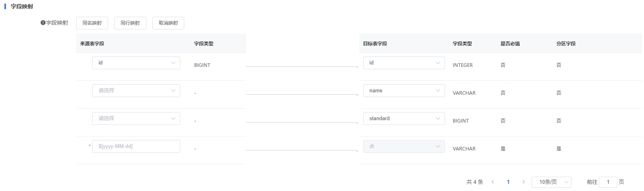Click the 同名映射 button
Image resolution: width=644 pixels, height=191 pixels.
tap(92, 23)
